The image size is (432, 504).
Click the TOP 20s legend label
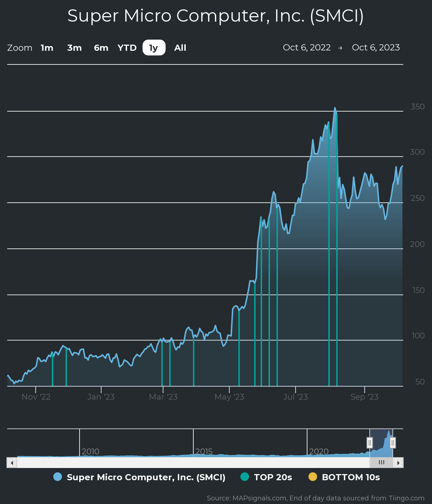273,477
